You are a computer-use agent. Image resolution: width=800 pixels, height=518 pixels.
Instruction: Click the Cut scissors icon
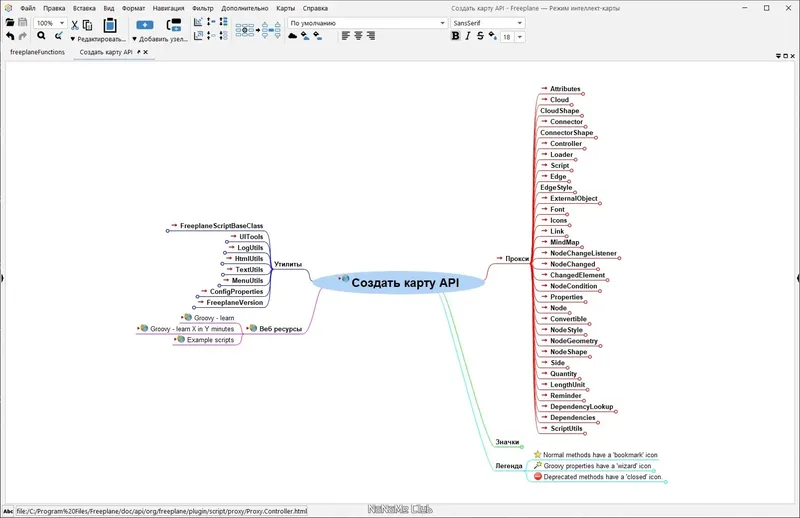(74, 24)
